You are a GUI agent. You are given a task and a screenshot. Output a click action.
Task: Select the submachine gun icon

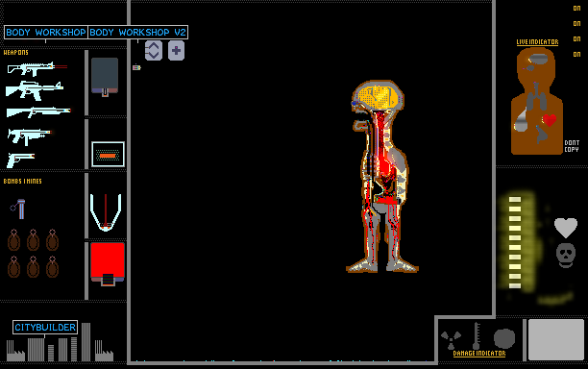click(29, 135)
